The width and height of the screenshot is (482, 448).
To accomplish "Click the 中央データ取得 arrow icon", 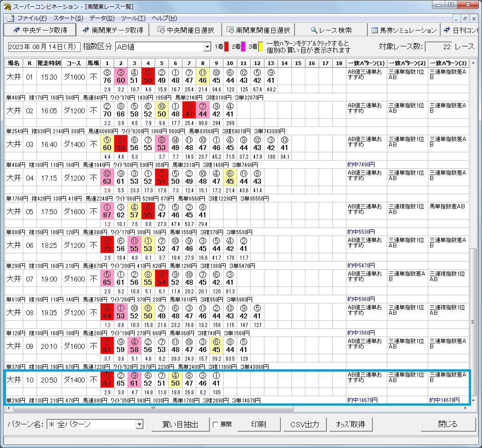I will pos(17,30).
